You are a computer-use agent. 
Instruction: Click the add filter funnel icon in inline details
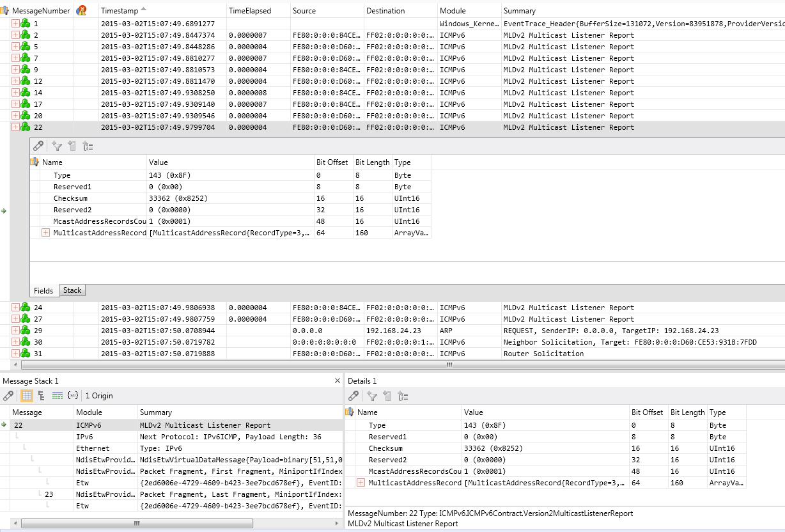point(57,146)
